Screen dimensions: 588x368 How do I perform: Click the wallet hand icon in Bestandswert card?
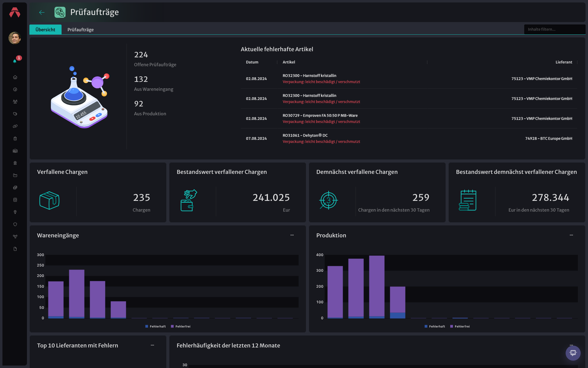click(189, 200)
